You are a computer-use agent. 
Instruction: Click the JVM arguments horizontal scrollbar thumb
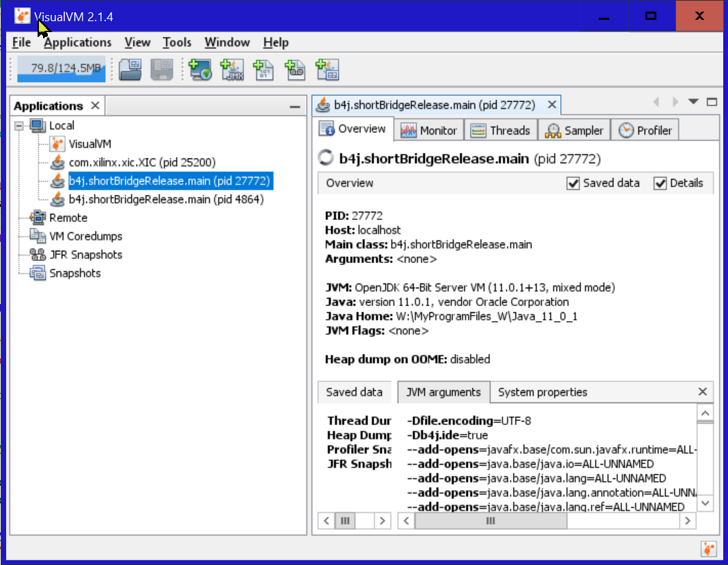pos(490,521)
